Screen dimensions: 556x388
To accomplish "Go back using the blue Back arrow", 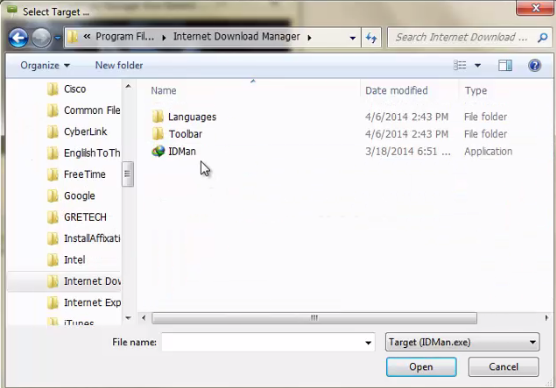I will tap(18, 38).
